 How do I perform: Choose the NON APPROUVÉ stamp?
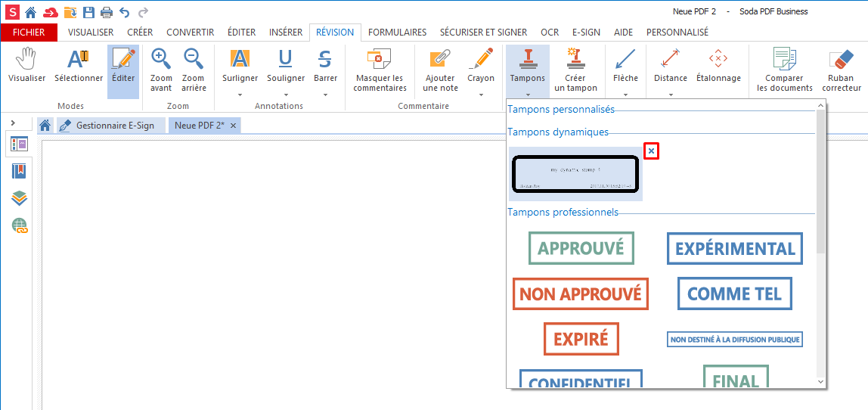pyautogui.click(x=581, y=294)
